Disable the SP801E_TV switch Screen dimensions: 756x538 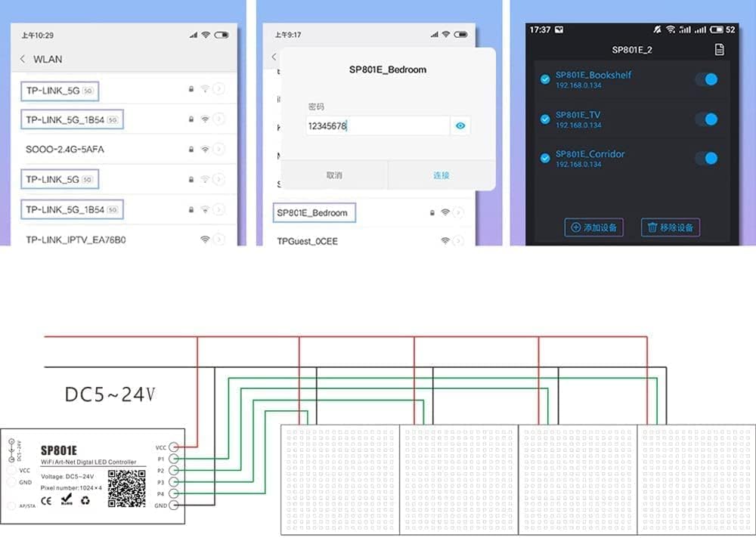tap(705, 119)
